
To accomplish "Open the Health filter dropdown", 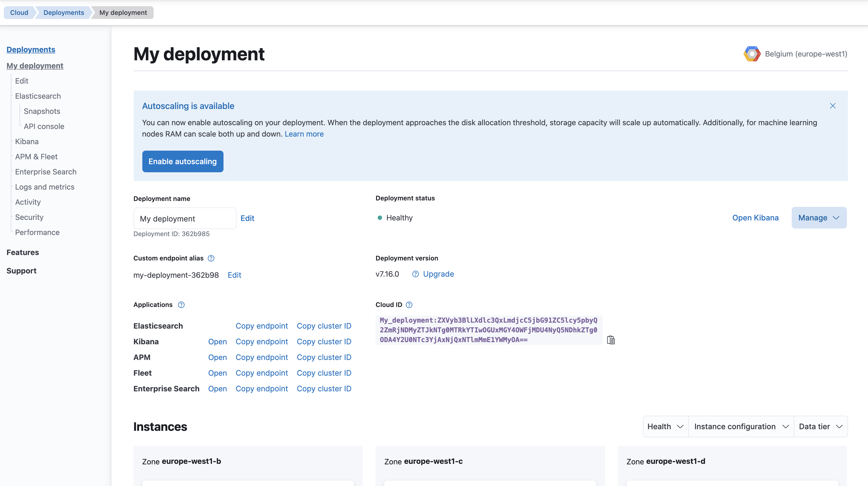I will pyautogui.click(x=666, y=427).
